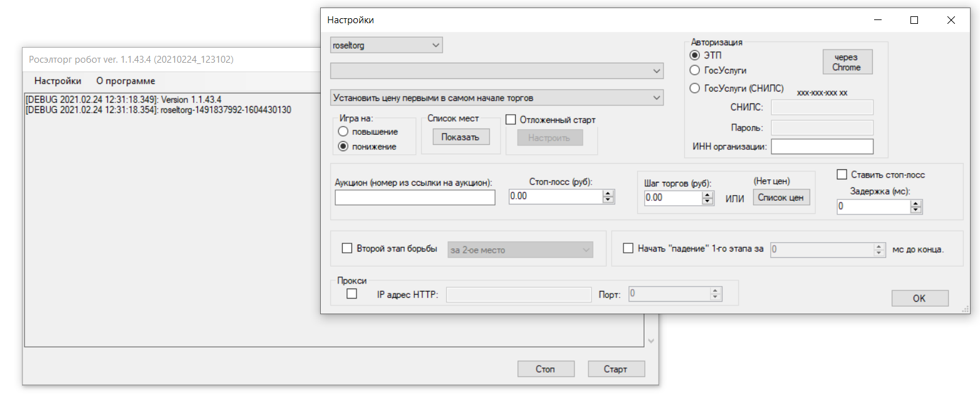Open Настройки menu in Росэлторг робот window

click(x=58, y=81)
